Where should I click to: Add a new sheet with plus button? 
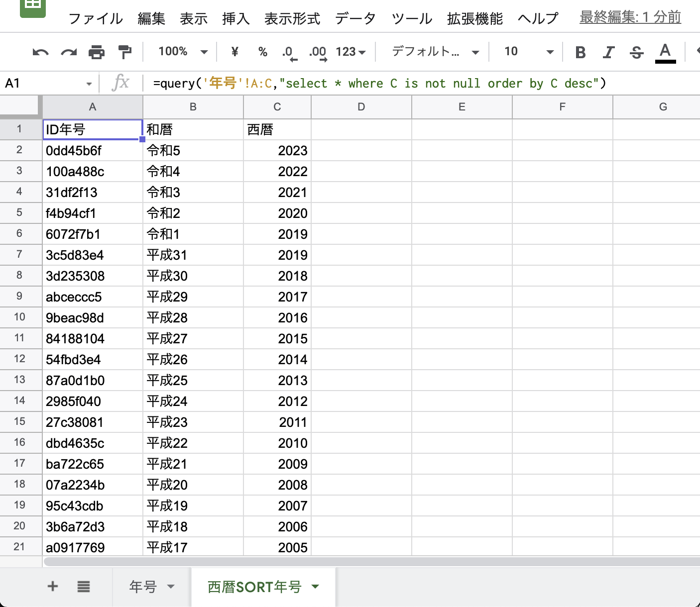tap(53, 587)
